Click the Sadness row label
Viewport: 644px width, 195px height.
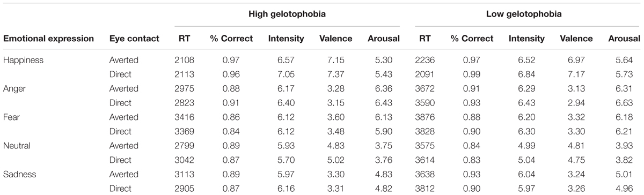click(x=19, y=171)
